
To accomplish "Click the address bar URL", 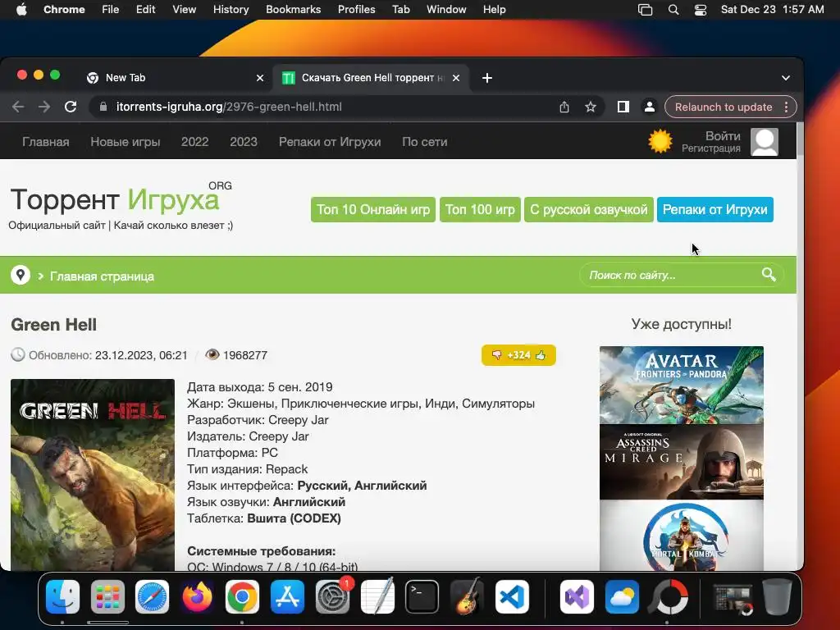I will 230,107.
